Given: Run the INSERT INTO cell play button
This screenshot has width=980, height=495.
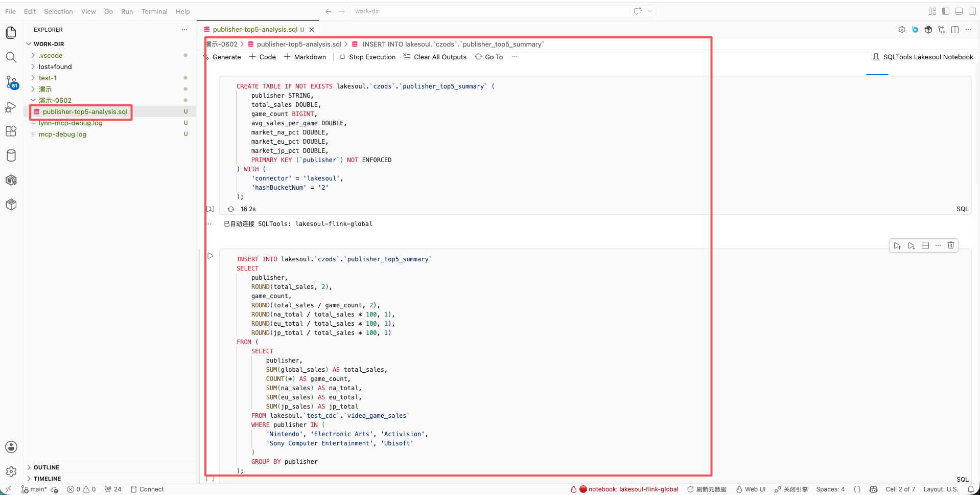Looking at the screenshot, I should (211, 256).
